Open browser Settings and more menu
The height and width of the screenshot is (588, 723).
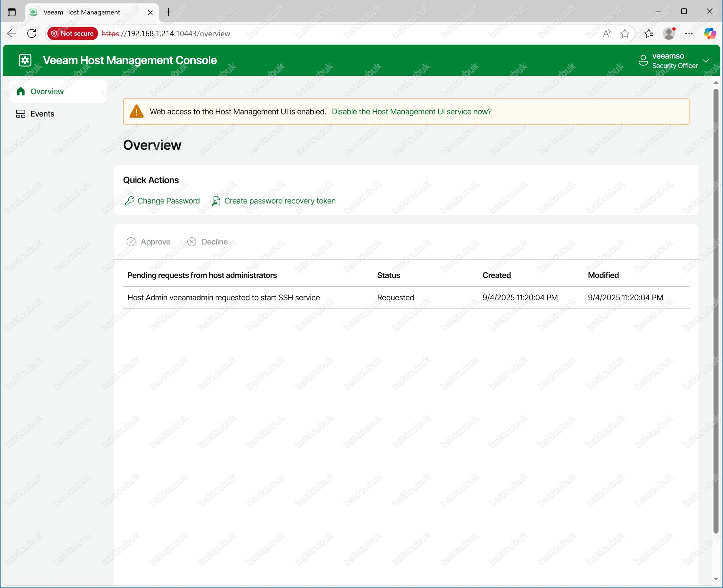pos(689,33)
